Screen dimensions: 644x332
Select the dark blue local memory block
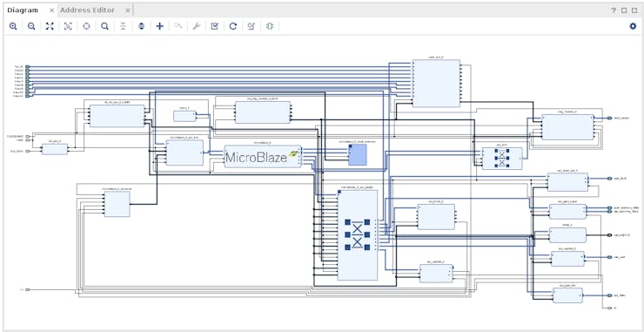pyautogui.click(x=358, y=155)
